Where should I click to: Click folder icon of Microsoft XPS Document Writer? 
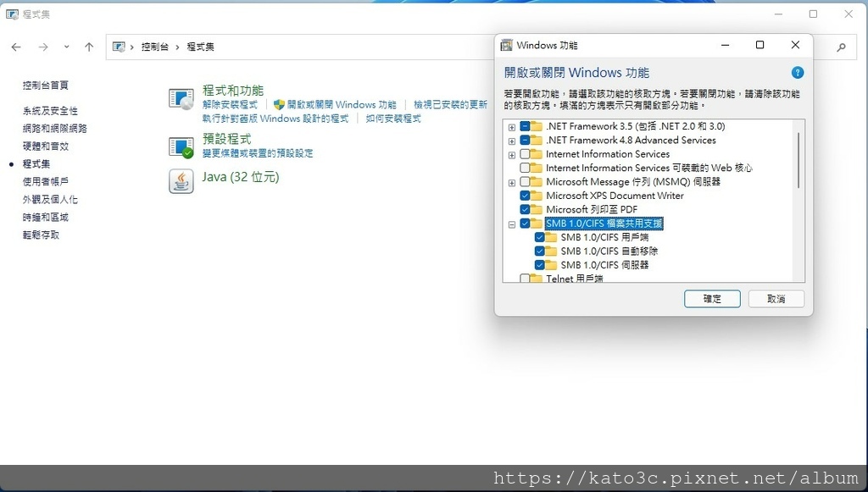[536, 196]
